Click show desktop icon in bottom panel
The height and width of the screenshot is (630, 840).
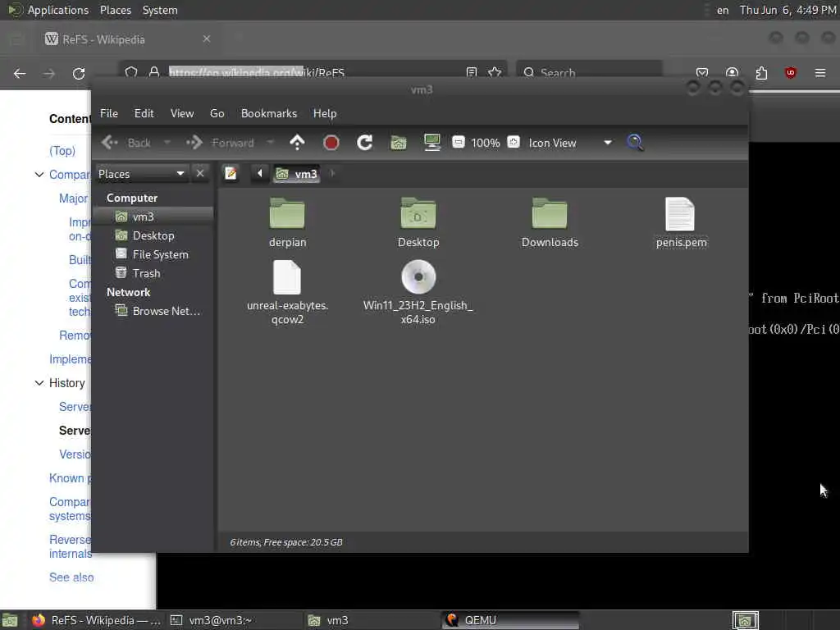(10, 621)
